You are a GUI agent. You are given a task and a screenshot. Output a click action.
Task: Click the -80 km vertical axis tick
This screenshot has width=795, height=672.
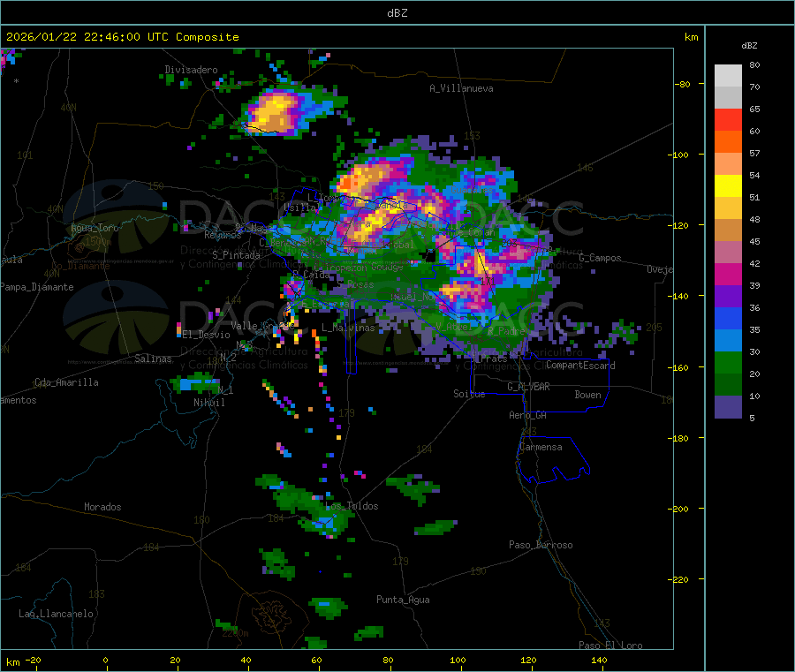click(x=682, y=84)
